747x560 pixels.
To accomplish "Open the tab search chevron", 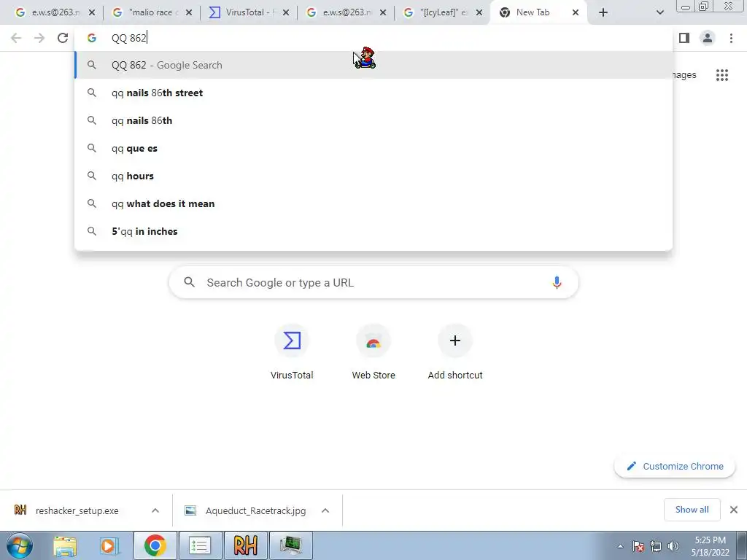I will tap(659, 13).
